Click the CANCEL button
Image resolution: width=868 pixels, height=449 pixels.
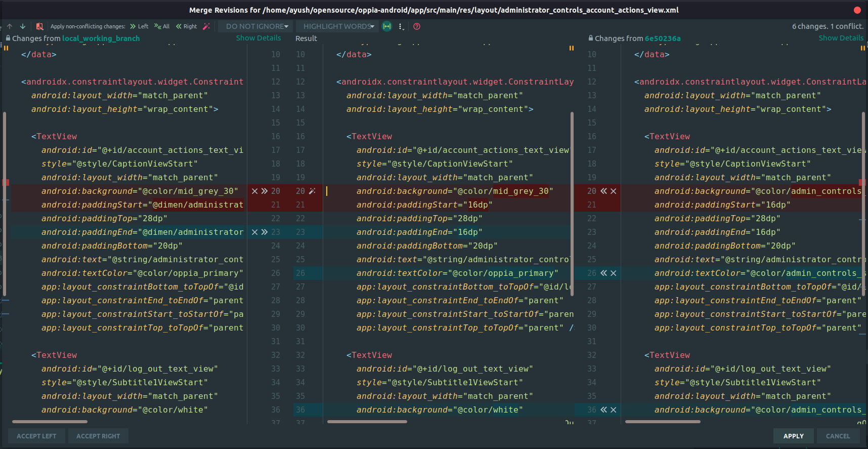click(x=838, y=436)
